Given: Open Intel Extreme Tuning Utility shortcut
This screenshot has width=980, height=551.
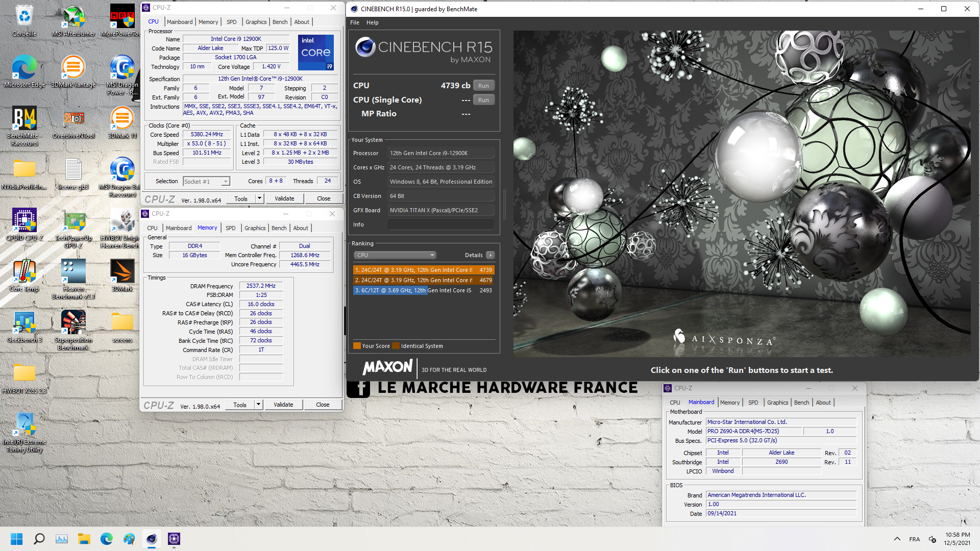Looking at the screenshot, I should (x=24, y=432).
